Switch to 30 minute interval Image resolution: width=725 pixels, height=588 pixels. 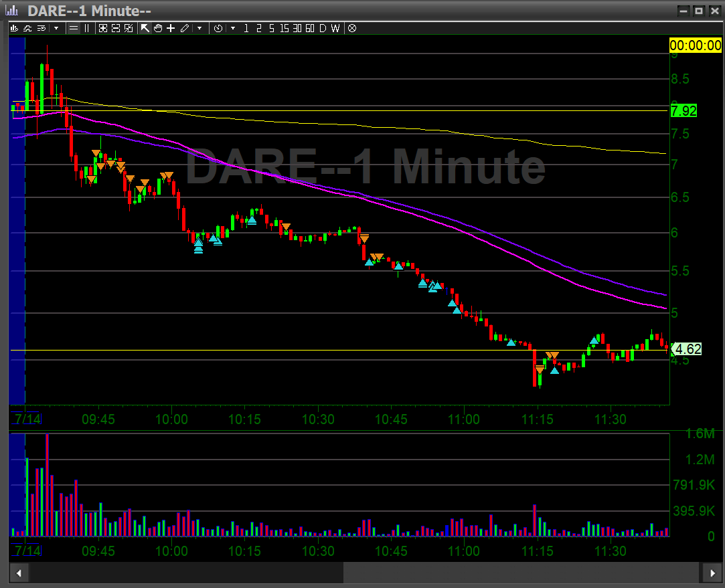[297, 28]
